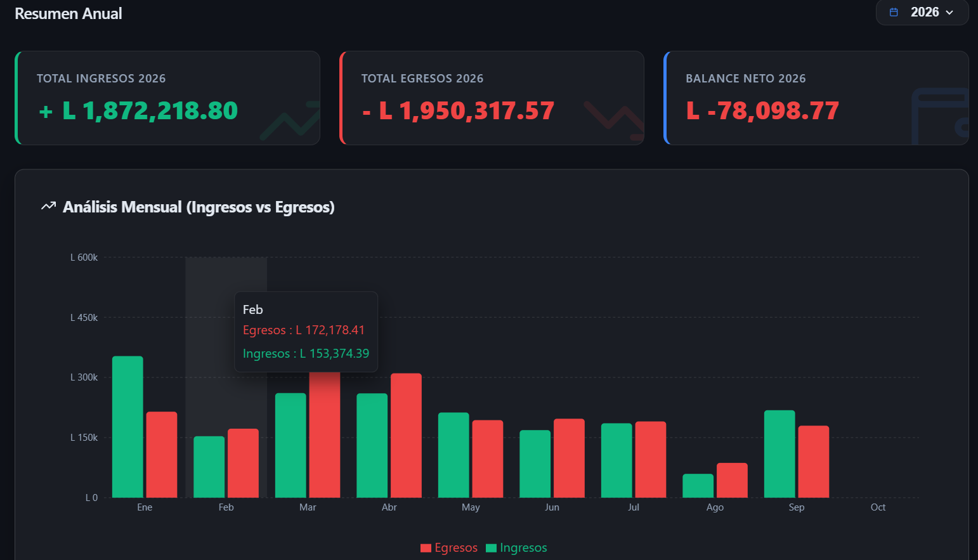Click the total ingresos amount L 1,872,218.80
Viewport: 978px width, 560px height.
tap(138, 111)
